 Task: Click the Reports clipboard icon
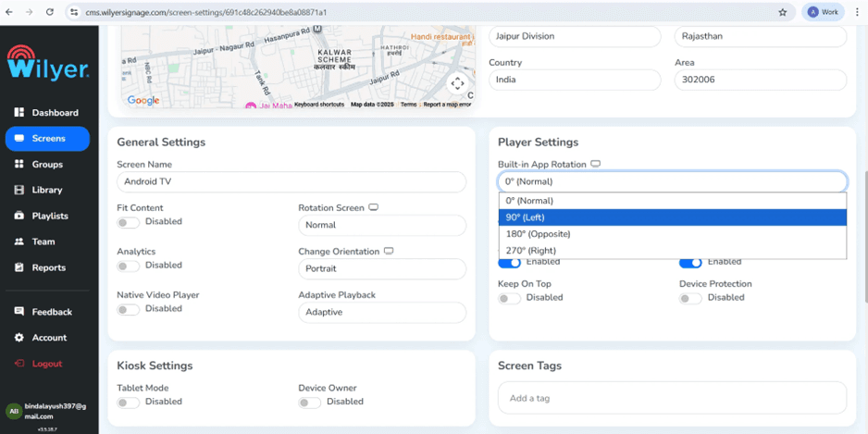tap(19, 267)
